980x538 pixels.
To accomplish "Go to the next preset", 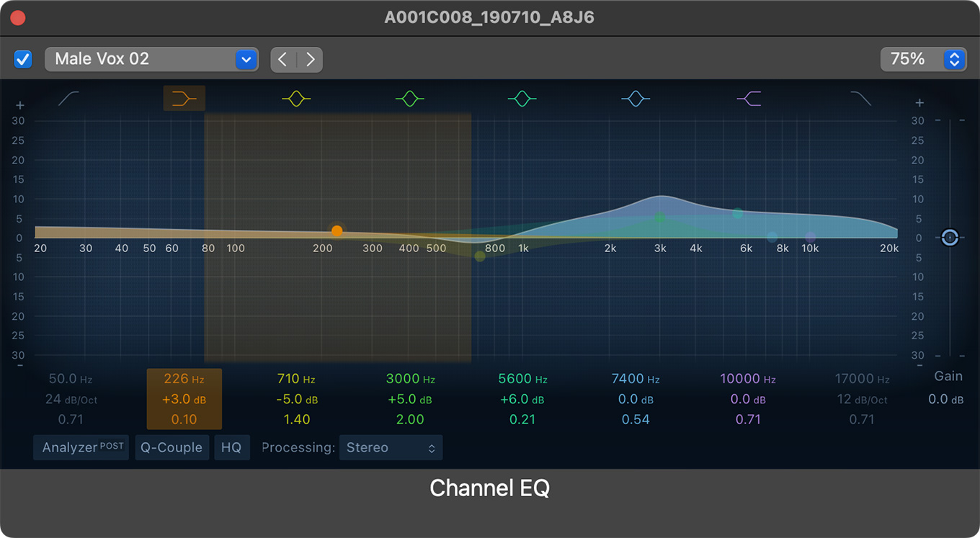I will [311, 59].
